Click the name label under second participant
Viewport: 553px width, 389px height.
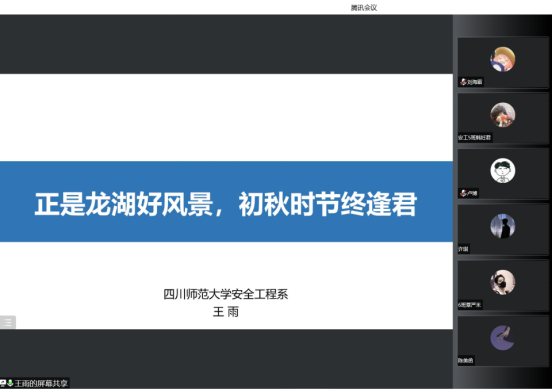(474, 138)
